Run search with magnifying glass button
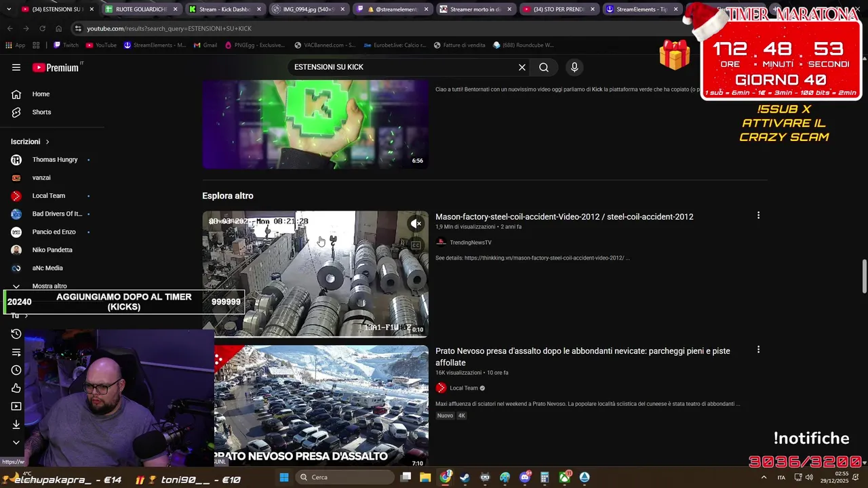The image size is (868, 488). [544, 67]
